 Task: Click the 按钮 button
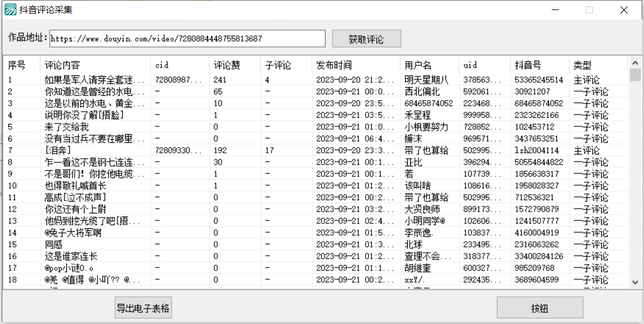(539, 308)
